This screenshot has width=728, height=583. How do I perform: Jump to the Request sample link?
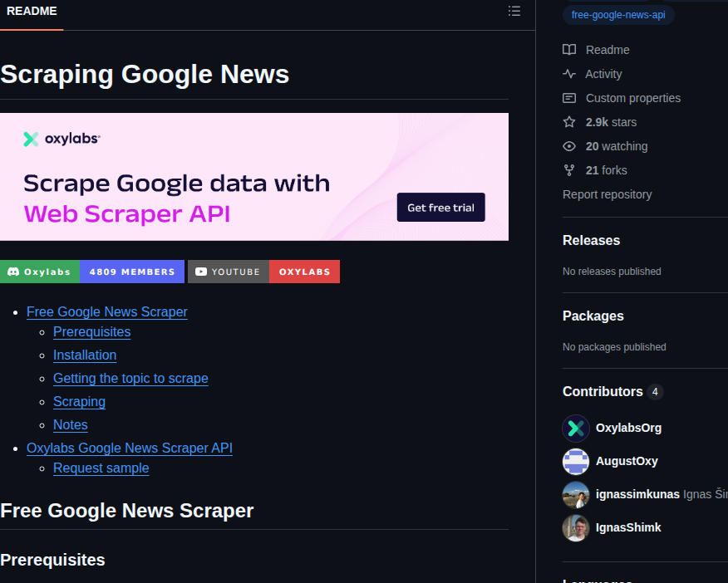point(101,468)
